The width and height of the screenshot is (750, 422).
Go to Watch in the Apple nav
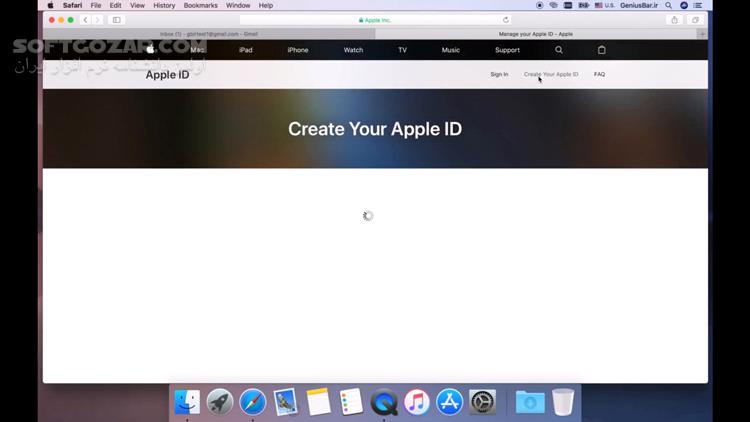(x=353, y=50)
